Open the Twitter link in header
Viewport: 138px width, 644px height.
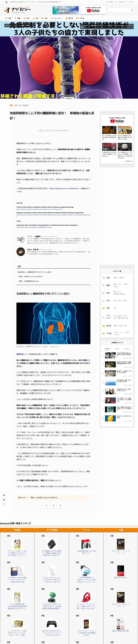click(110, 2)
